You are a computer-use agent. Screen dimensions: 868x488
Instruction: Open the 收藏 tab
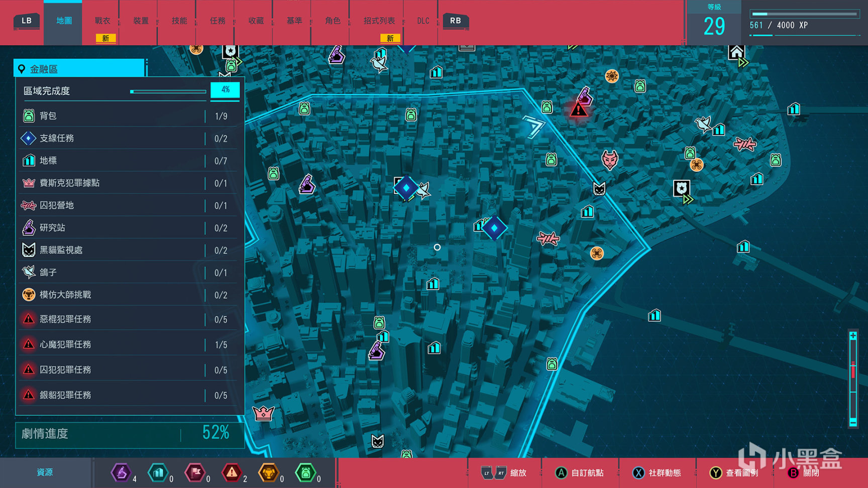tap(256, 21)
